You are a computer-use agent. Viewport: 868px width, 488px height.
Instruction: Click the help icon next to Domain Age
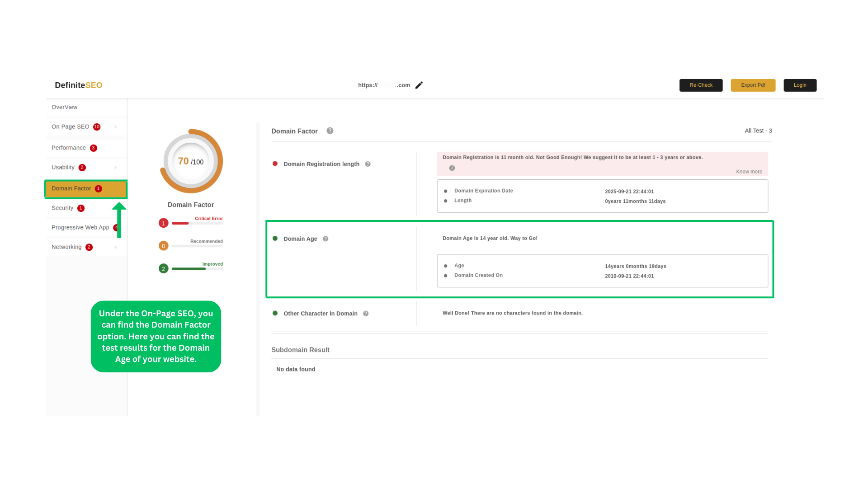[x=325, y=238]
